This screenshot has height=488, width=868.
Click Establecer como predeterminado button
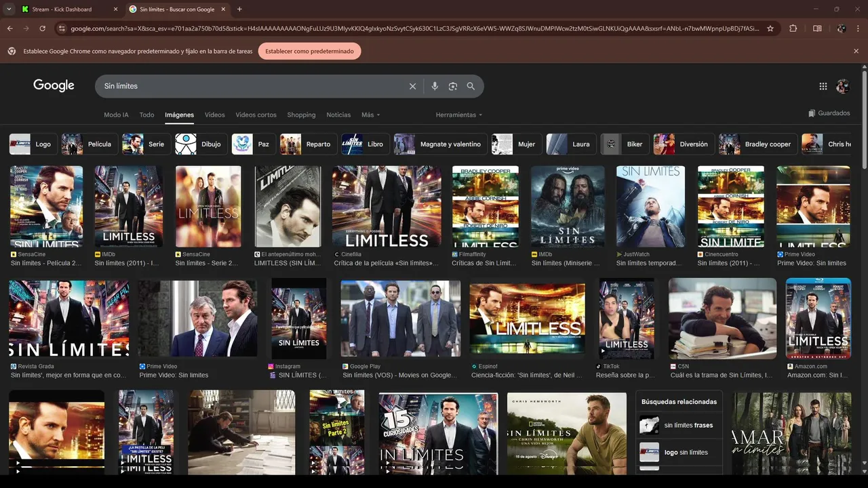coord(309,51)
